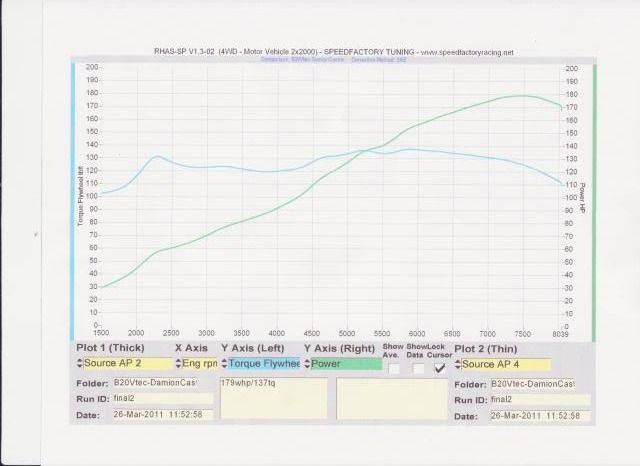
Task: Expand the Y Axis Left Torque Flywheel dropdown
Action: tap(264, 365)
